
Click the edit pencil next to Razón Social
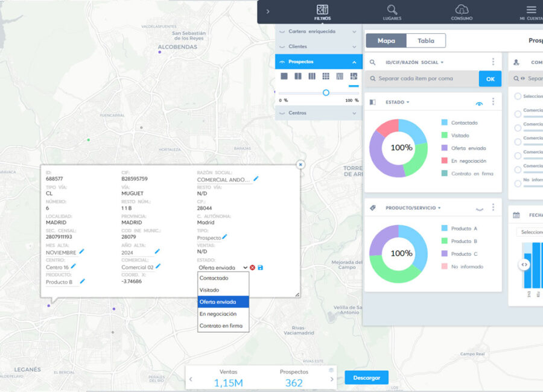tap(256, 179)
